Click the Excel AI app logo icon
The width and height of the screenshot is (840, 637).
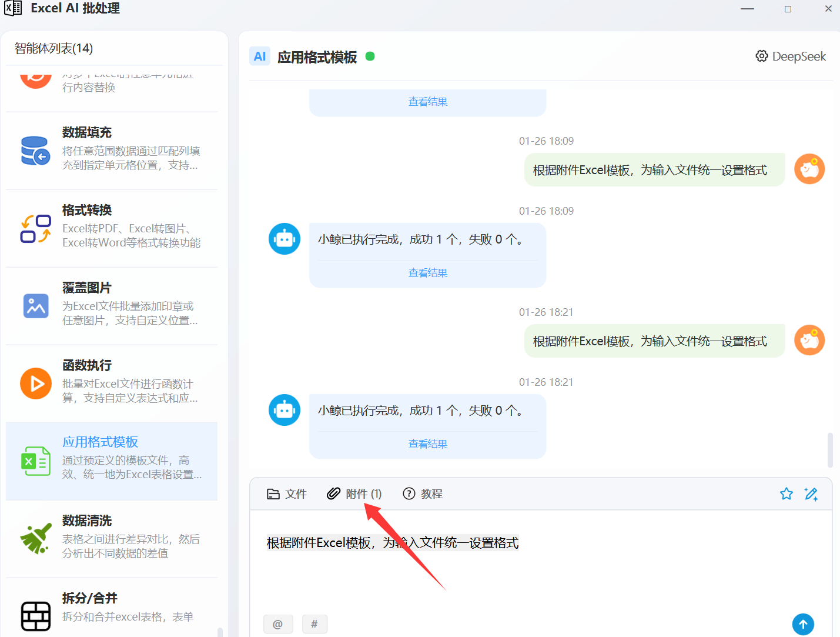(x=13, y=8)
